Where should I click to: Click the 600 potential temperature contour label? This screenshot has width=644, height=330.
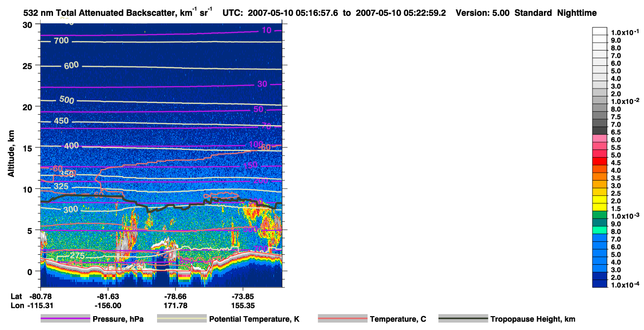click(x=71, y=65)
